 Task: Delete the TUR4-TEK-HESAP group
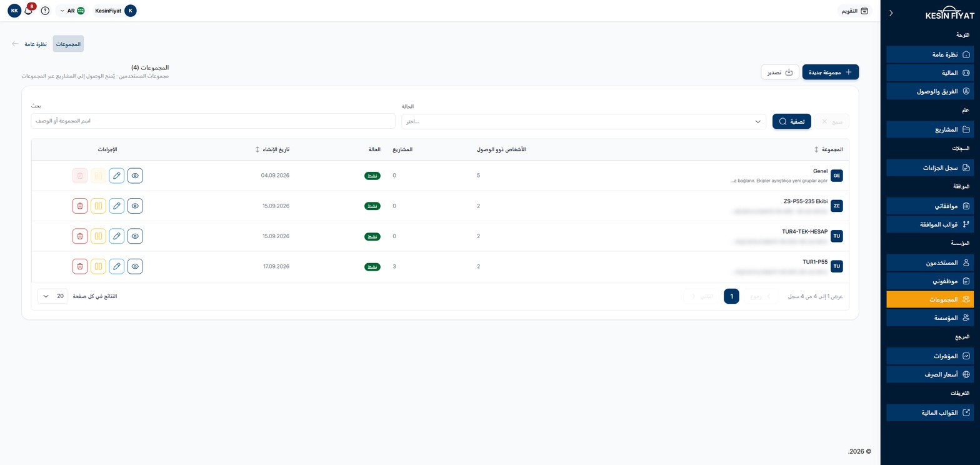click(x=80, y=236)
